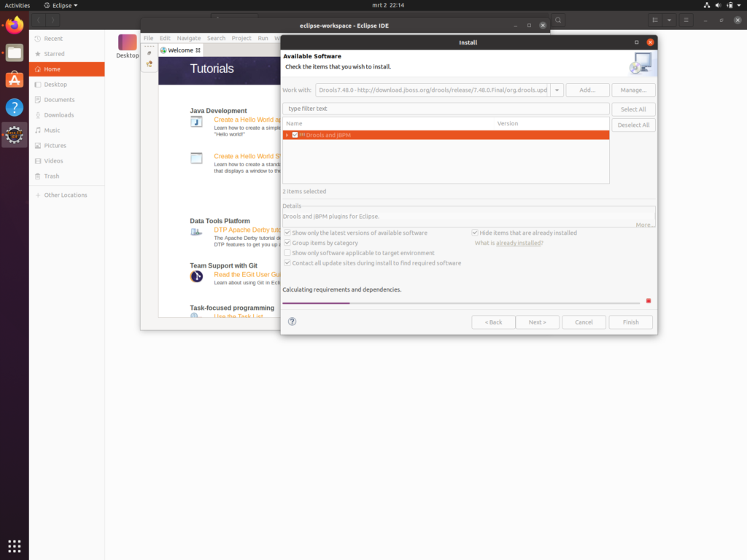Image resolution: width=747 pixels, height=560 pixels.
Task: Uncheck the Drools and jBPM checkbox
Action: pyautogui.click(x=295, y=135)
